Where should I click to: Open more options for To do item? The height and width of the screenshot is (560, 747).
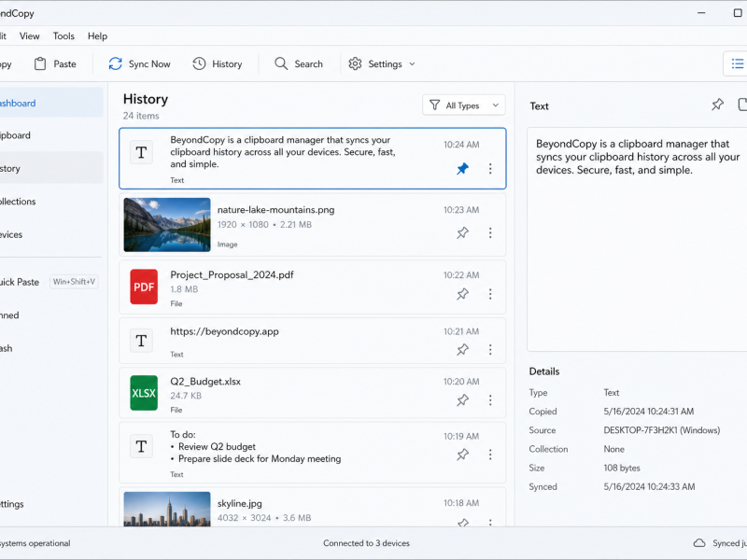click(x=490, y=455)
